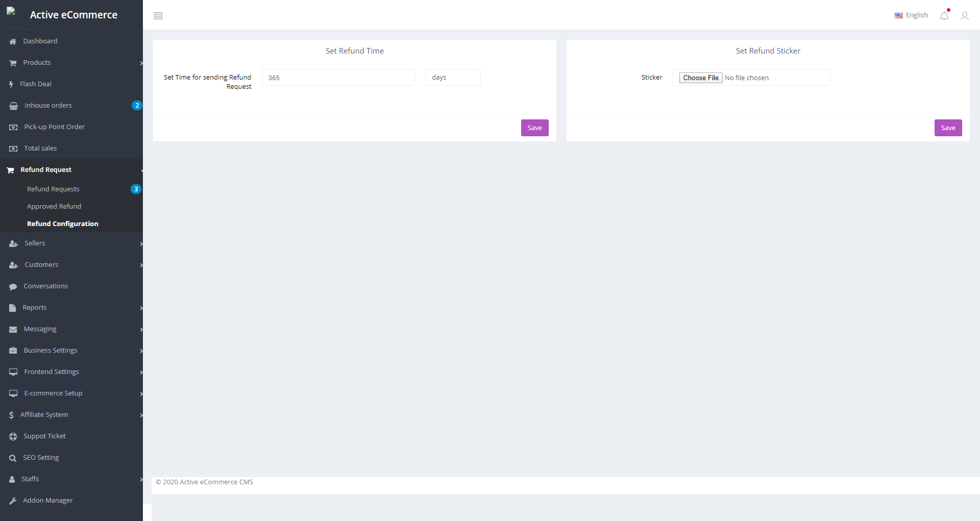980x521 pixels.
Task: Expand the Frontend Settings submenu
Action: coord(141,372)
